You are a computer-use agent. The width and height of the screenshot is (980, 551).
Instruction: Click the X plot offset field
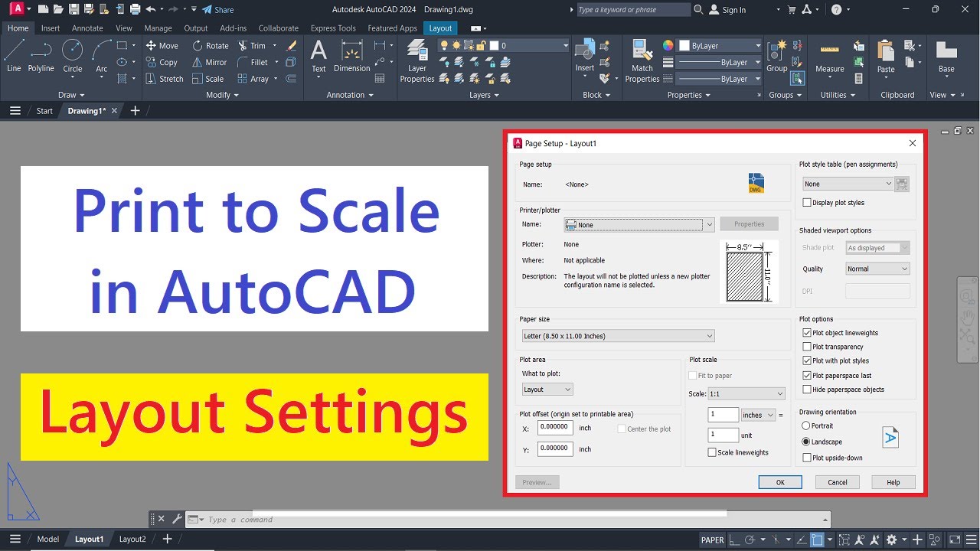[555, 428]
